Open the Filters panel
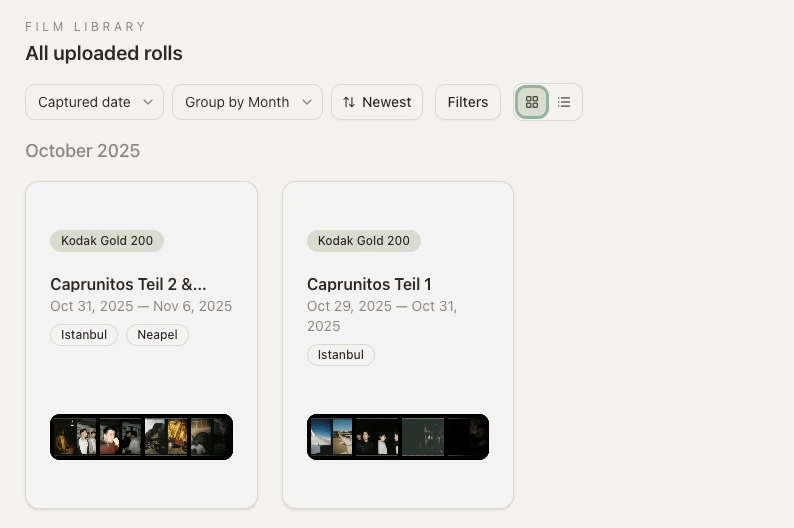Screen dimensions: 794x528 [467, 102]
